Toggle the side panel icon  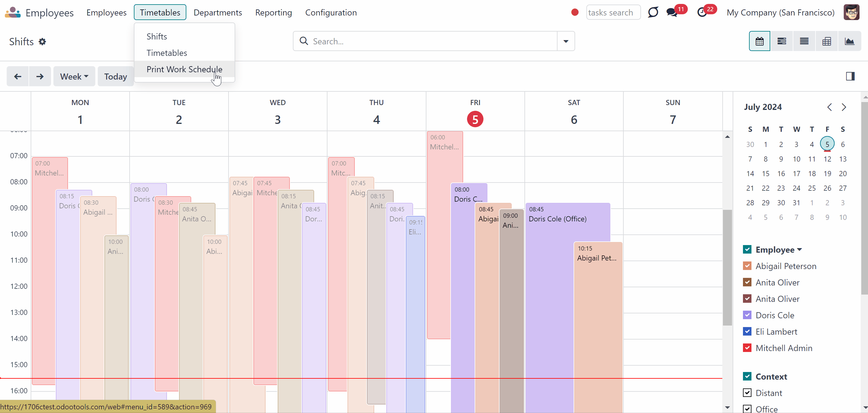click(850, 76)
